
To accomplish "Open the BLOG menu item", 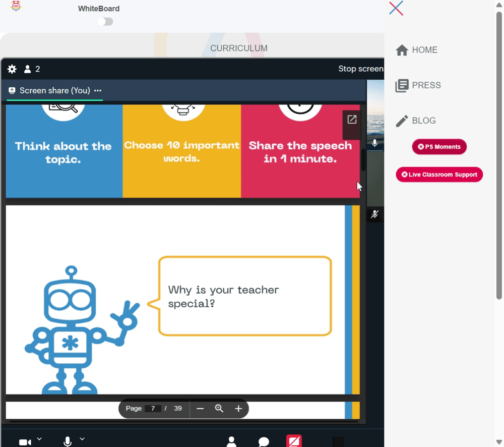I will pyautogui.click(x=416, y=121).
